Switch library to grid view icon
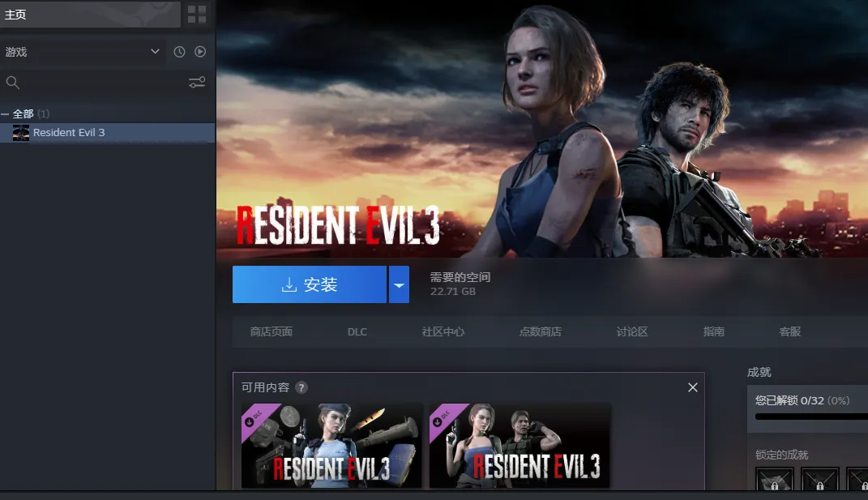The height and width of the screenshot is (500, 868). 197,14
